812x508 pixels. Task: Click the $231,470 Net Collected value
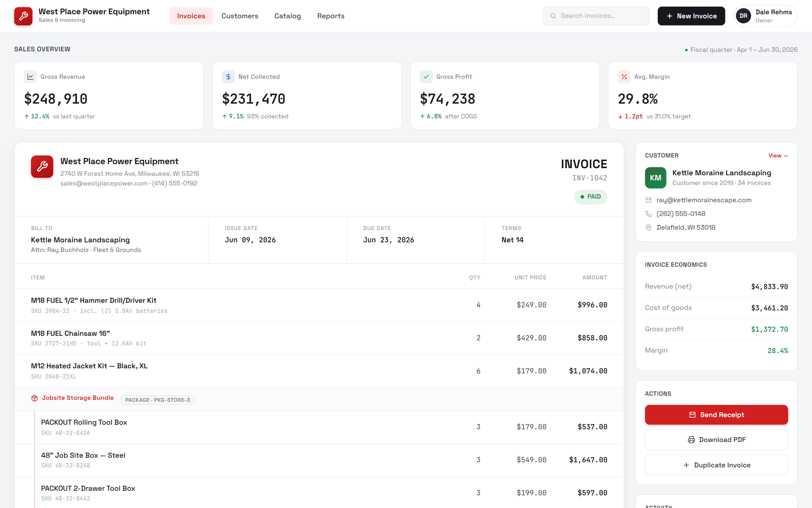tap(254, 99)
